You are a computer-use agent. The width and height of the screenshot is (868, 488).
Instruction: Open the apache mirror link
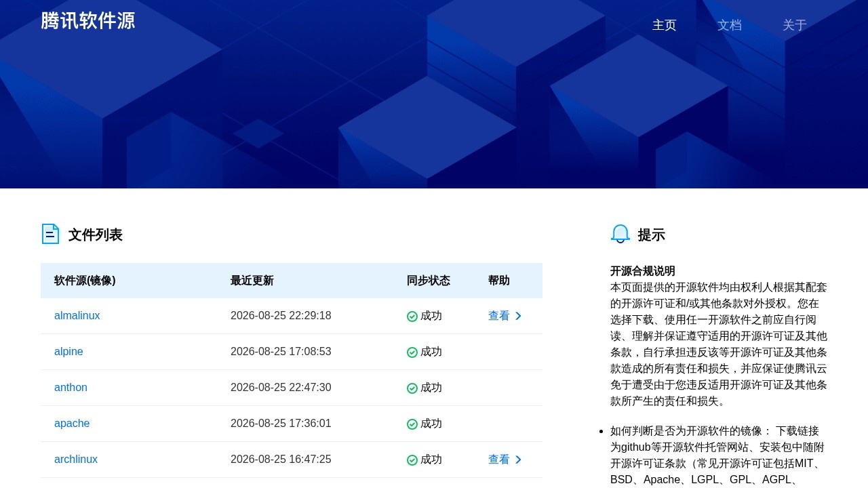coord(72,424)
